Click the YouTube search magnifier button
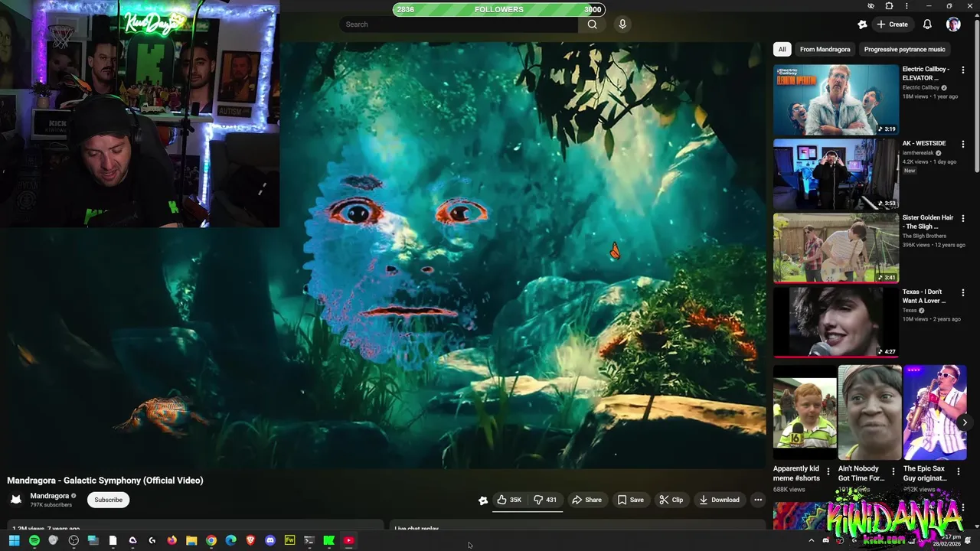980x551 pixels. click(x=592, y=24)
